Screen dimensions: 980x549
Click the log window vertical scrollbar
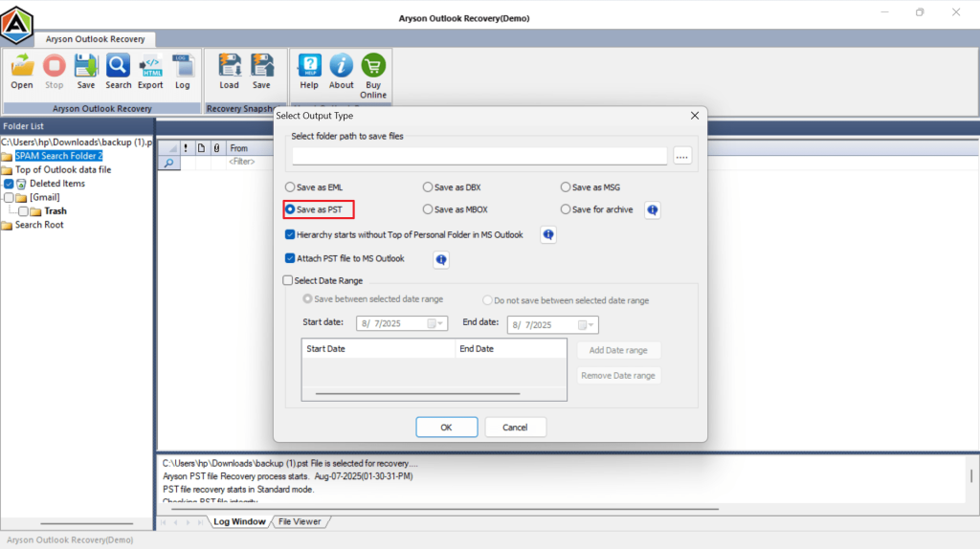coord(971,476)
